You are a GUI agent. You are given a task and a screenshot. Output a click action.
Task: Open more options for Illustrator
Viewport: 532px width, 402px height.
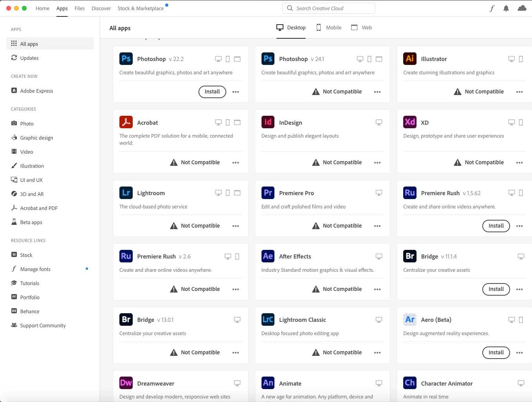519,92
